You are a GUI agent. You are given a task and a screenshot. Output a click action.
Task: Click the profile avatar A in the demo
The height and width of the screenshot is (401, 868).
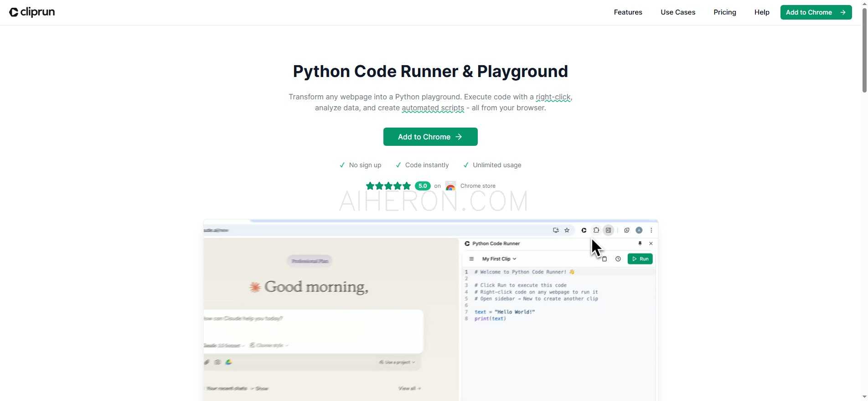coord(639,231)
